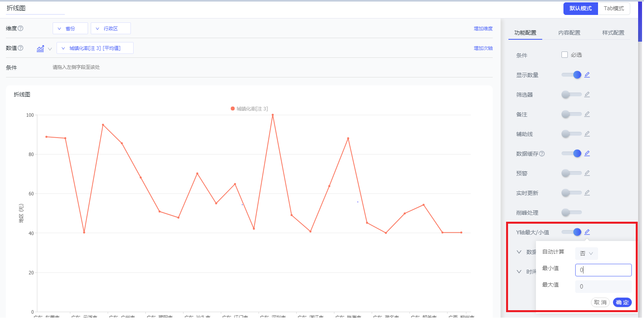This screenshot has height=320, width=644.
Task: Click the 最大值 input field
Action: (x=603, y=287)
